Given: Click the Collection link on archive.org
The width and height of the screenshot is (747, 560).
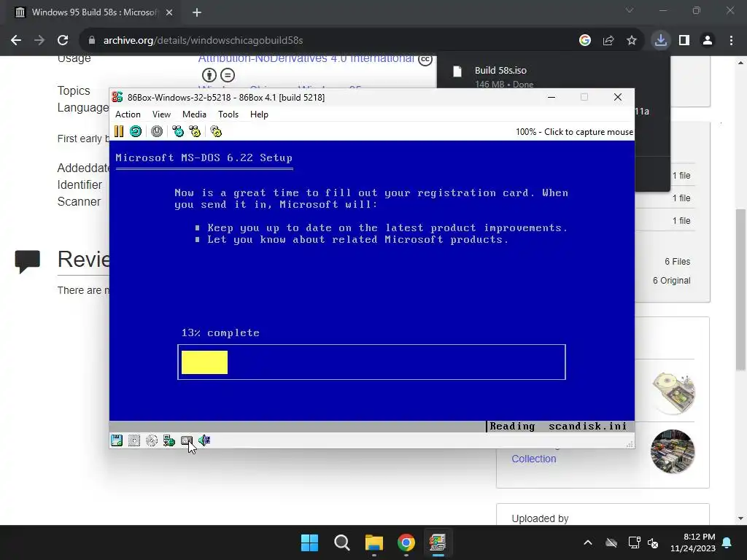Looking at the screenshot, I should click(533, 459).
